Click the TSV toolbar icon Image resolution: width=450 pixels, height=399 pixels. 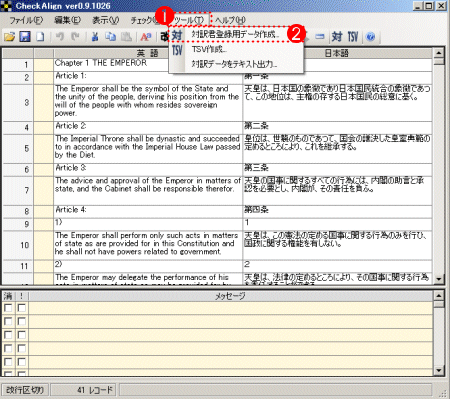[353, 37]
